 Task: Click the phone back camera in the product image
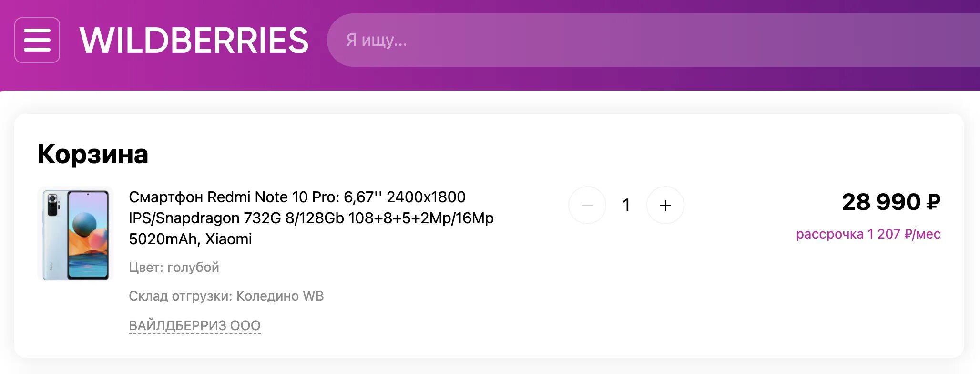(x=52, y=205)
